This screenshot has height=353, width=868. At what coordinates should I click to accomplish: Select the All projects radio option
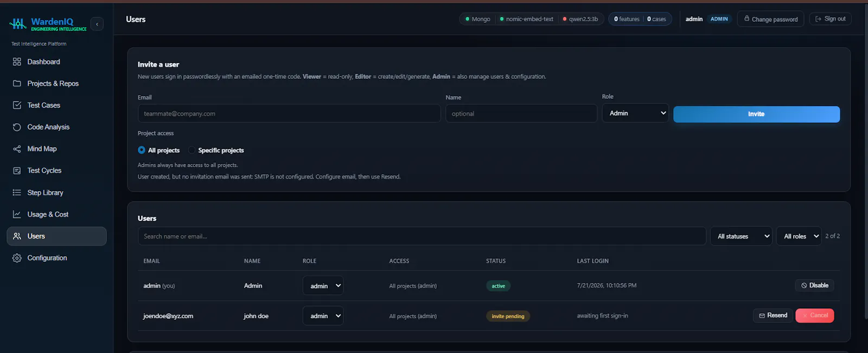pyautogui.click(x=142, y=150)
